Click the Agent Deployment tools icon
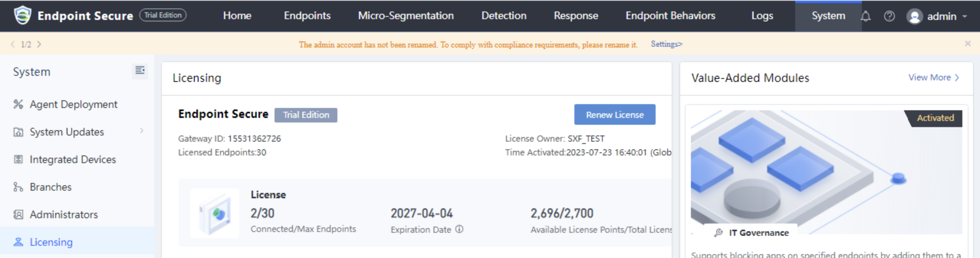 tap(18, 104)
